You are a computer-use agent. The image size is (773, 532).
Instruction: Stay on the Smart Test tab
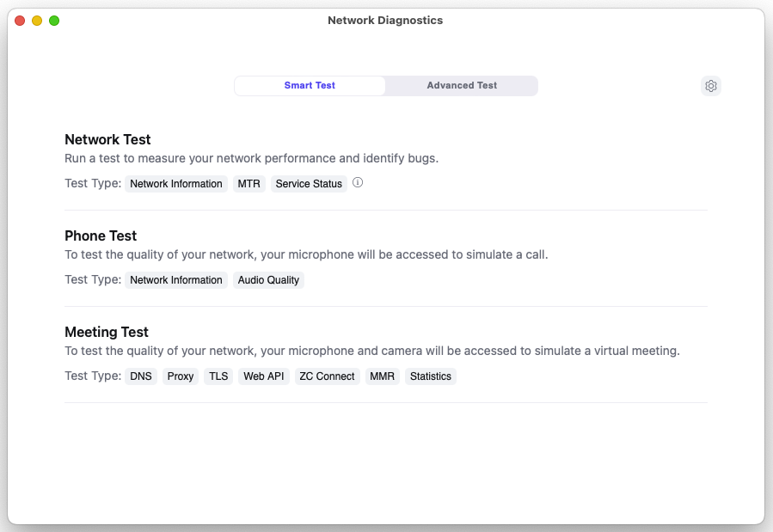click(310, 85)
